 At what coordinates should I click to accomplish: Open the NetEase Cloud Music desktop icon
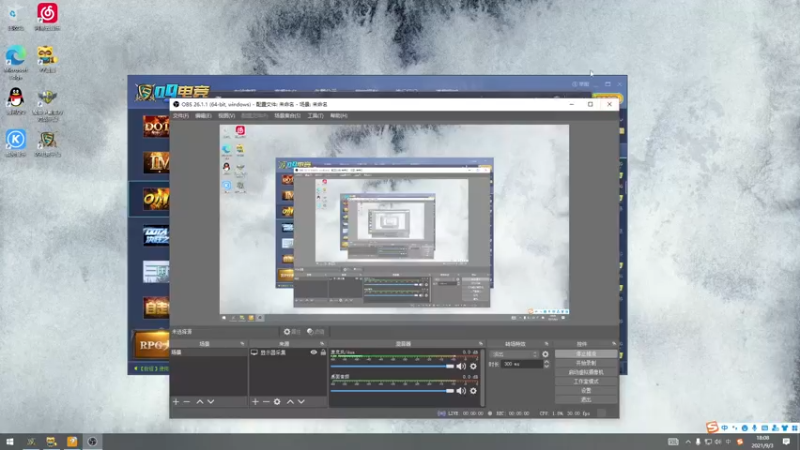(47, 16)
